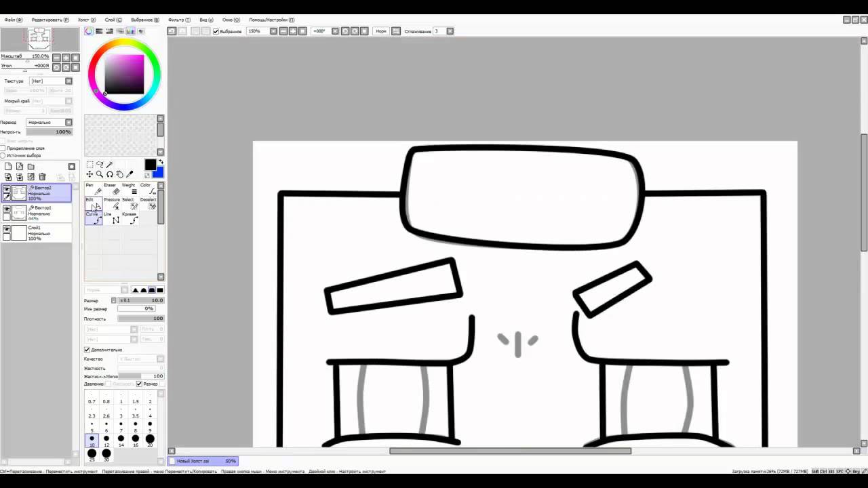Create a new vector (linework) layer

[20, 167]
